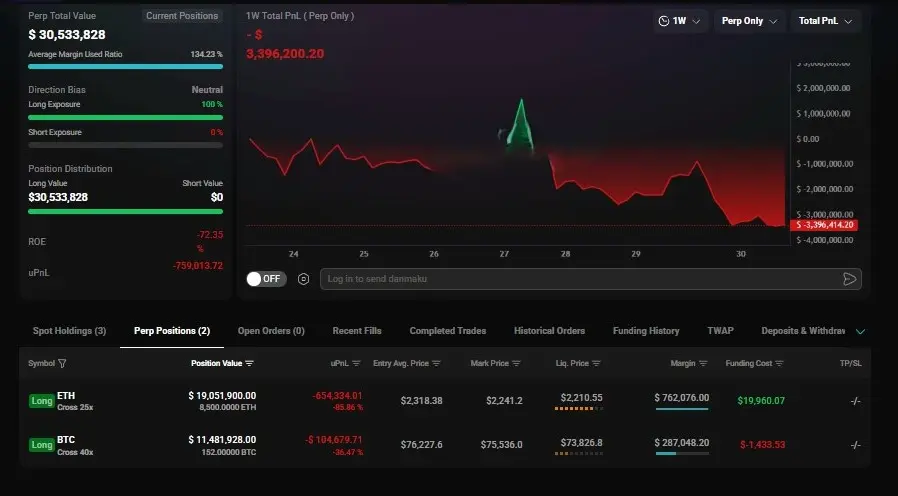Open the Deposits & Withdrawals tab

click(x=803, y=331)
